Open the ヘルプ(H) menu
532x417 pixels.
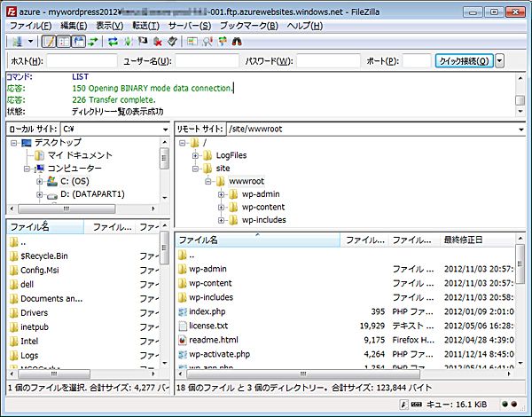coord(305,26)
